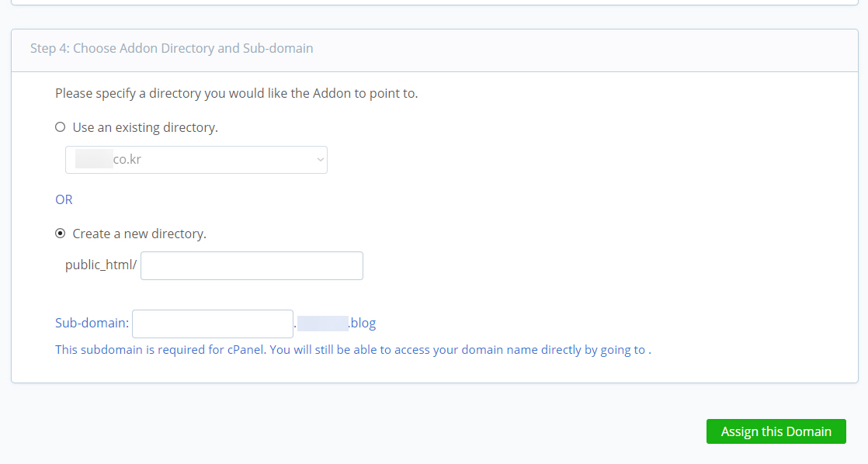The height and width of the screenshot is (464, 868).
Task: Select the Use an existing directory radio button
Action: click(61, 127)
